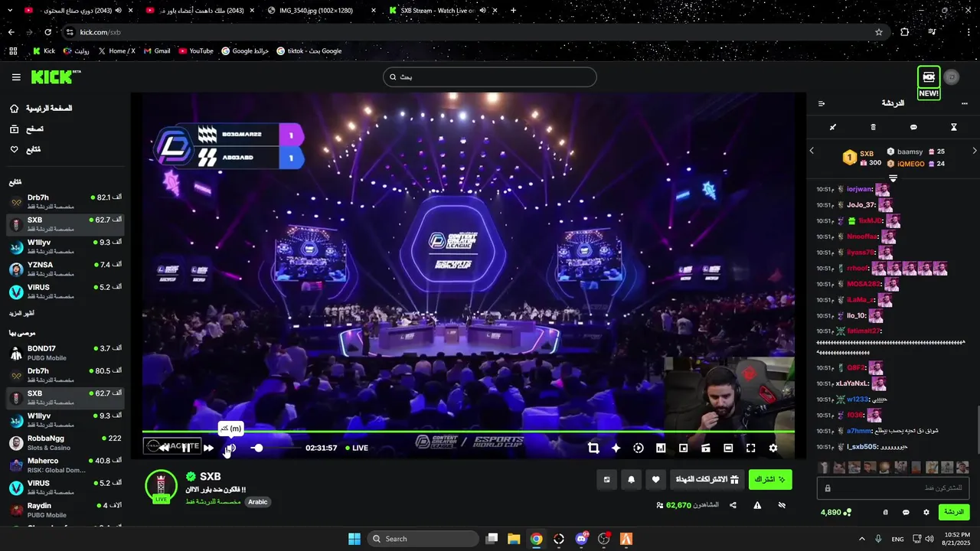Open the sidebar Following heart item
Image resolution: width=980 pixels, height=551 pixels.
click(x=25, y=149)
